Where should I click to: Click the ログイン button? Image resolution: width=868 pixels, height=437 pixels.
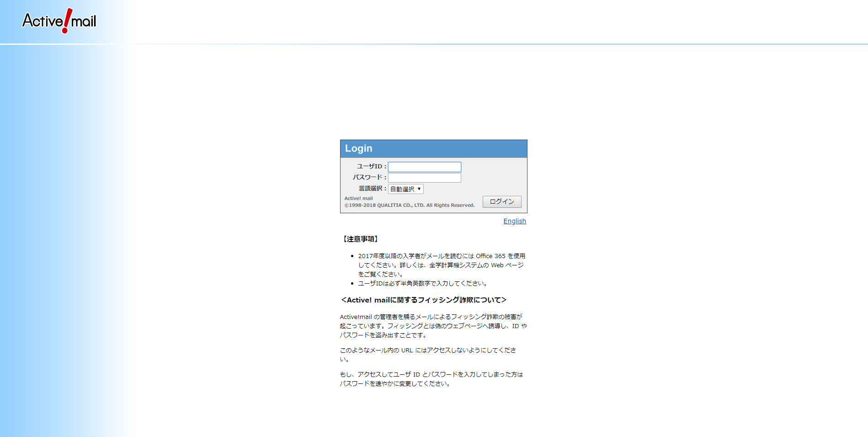click(502, 202)
